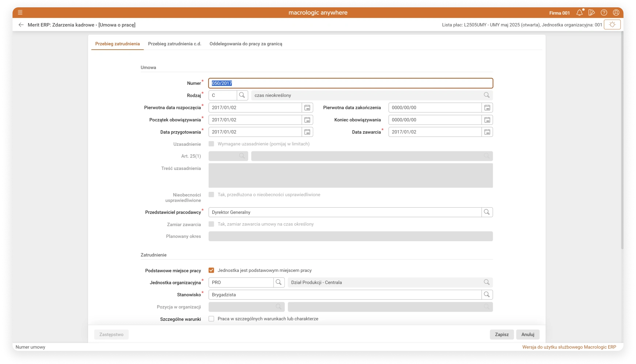Image resolution: width=636 pixels, height=364 pixels.
Task: Open calendar for Pierwotna data rozpoczęcia
Action: click(307, 108)
